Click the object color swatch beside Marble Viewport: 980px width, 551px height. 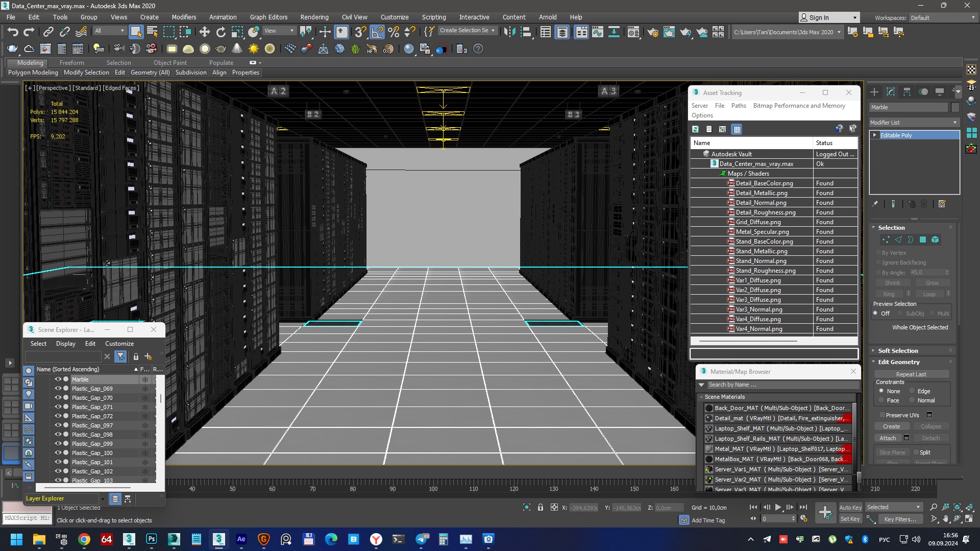[x=955, y=107]
